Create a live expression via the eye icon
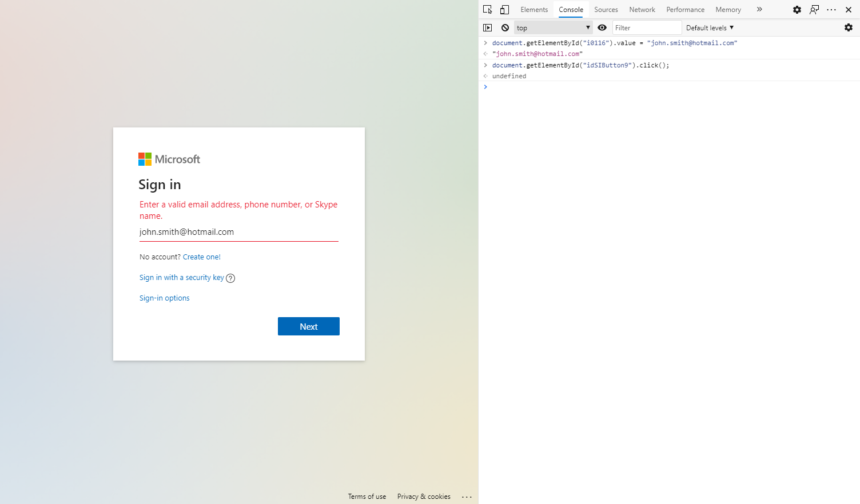Image resolution: width=860 pixels, height=504 pixels. (x=602, y=27)
